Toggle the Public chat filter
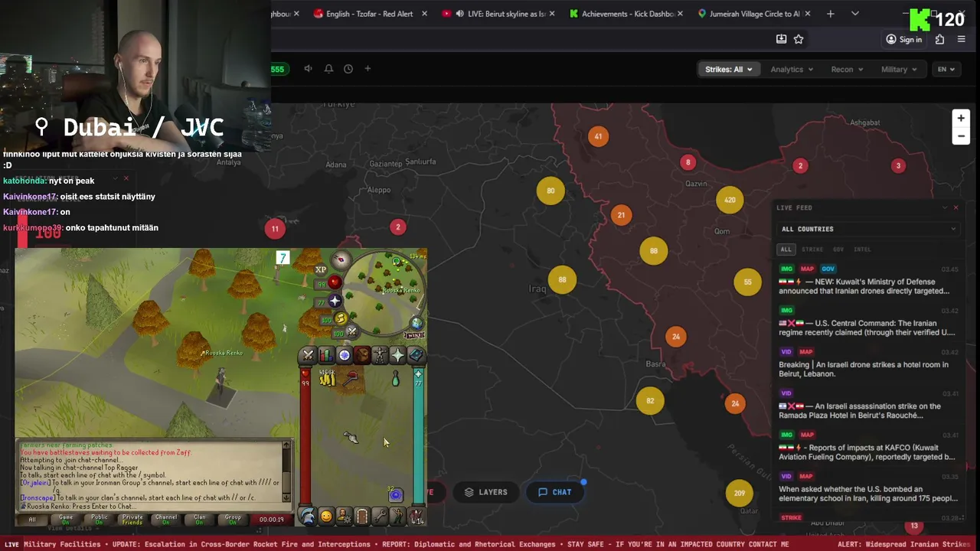The height and width of the screenshot is (551, 980). tap(100, 520)
